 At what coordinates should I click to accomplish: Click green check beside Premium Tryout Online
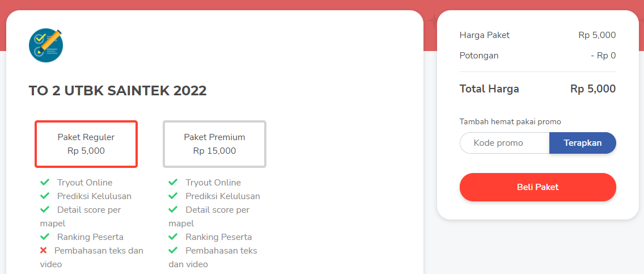[173, 182]
